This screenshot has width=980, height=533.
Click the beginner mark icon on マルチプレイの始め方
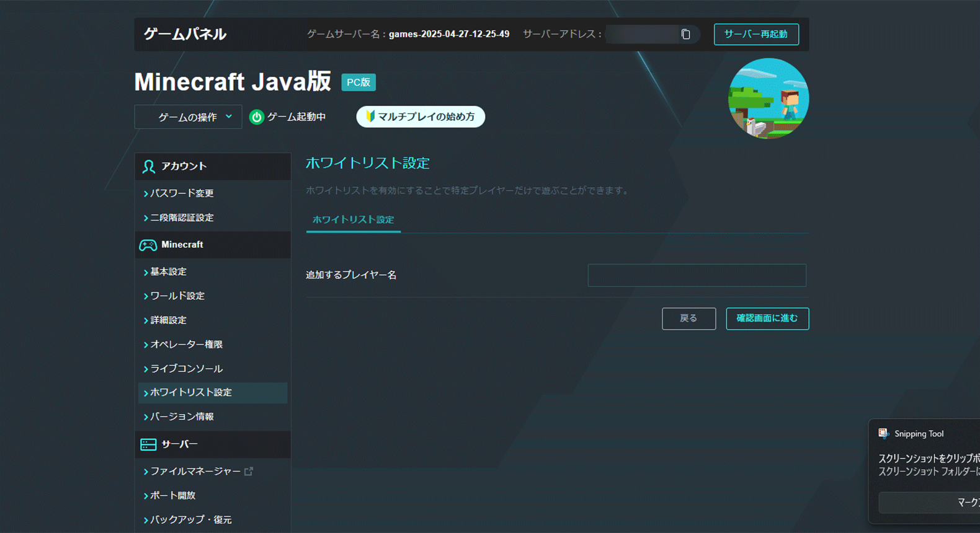370,117
